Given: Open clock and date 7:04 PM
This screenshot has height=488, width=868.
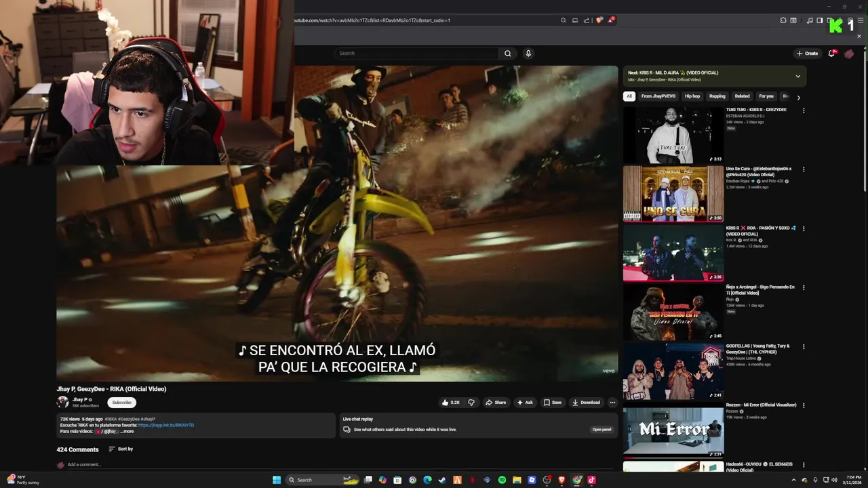Looking at the screenshot, I should (854, 480).
